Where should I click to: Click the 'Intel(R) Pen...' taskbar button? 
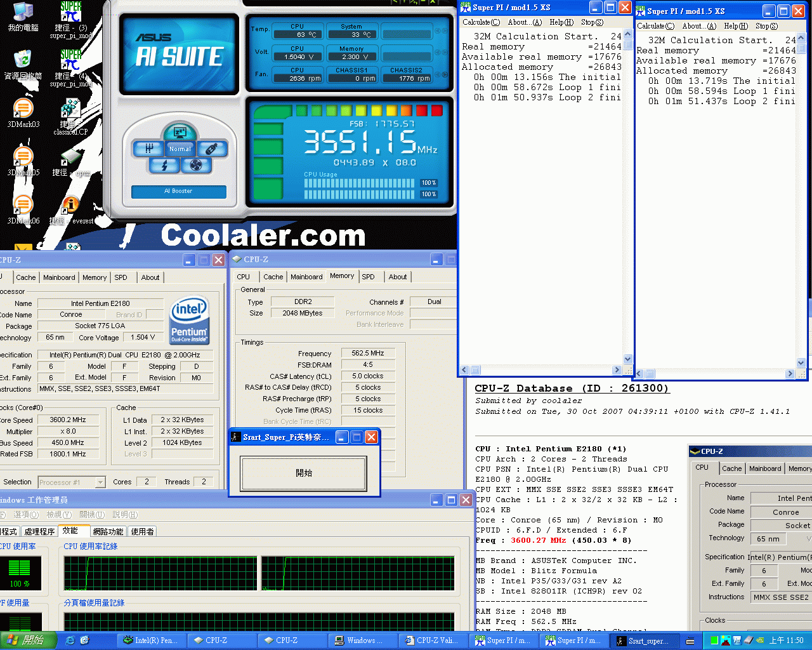[151, 640]
